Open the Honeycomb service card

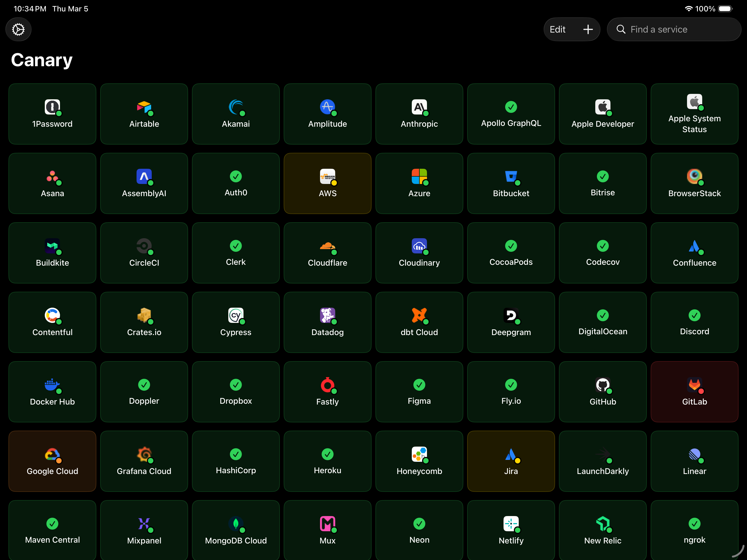click(x=419, y=461)
